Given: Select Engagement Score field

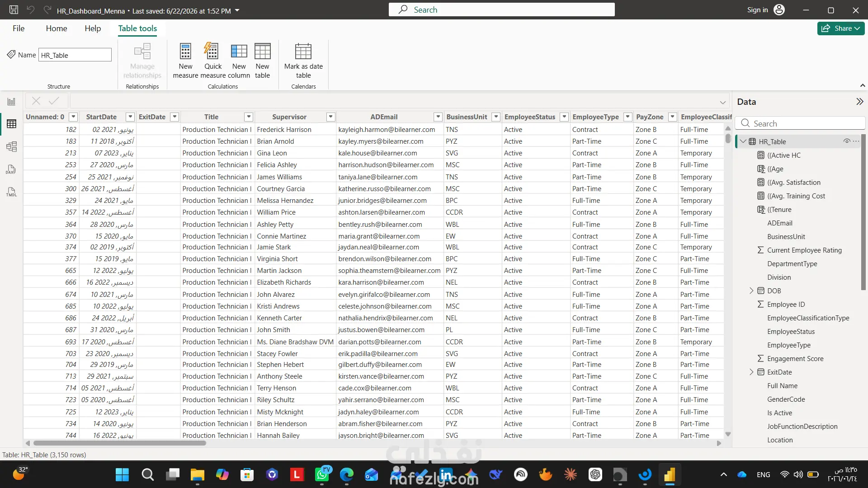Looking at the screenshot, I should click(x=795, y=358).
